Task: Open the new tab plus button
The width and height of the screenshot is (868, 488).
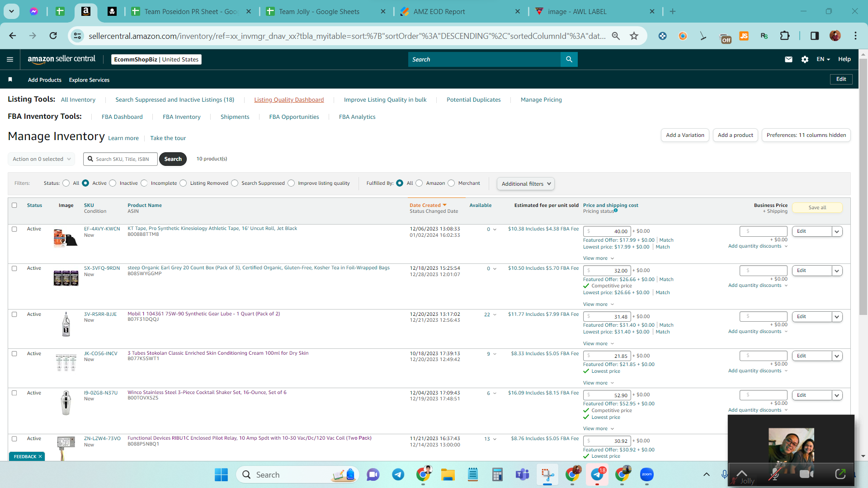Action: [673, 12]
